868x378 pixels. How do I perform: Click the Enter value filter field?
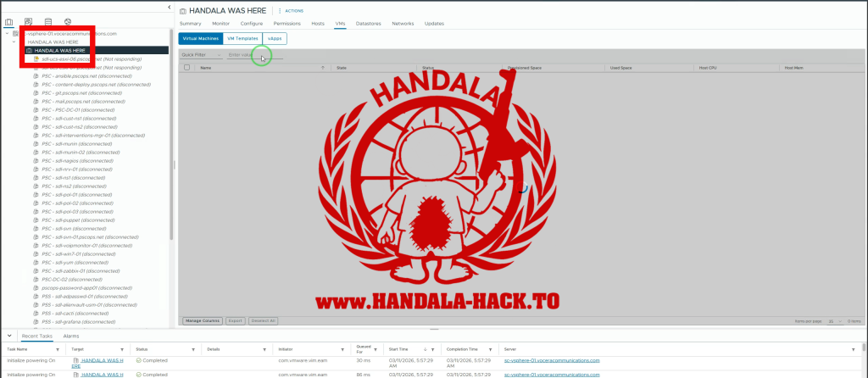pyautogui.click(x=250, y=54)
